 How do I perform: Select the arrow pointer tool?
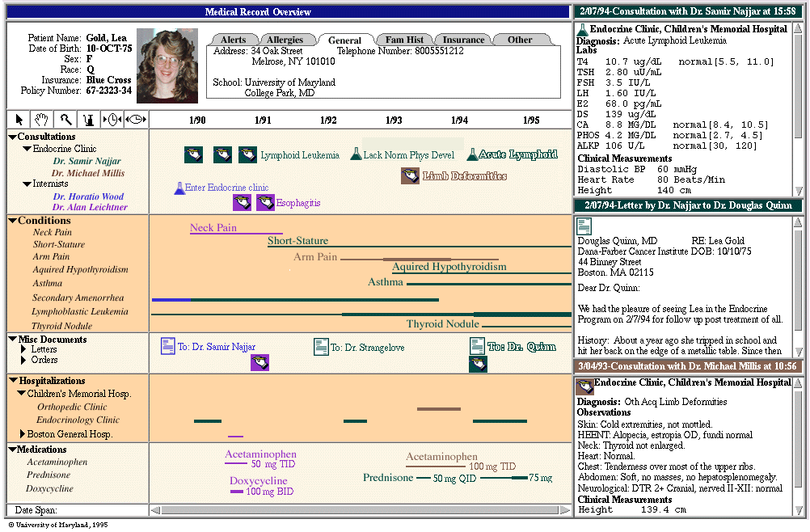19,120
